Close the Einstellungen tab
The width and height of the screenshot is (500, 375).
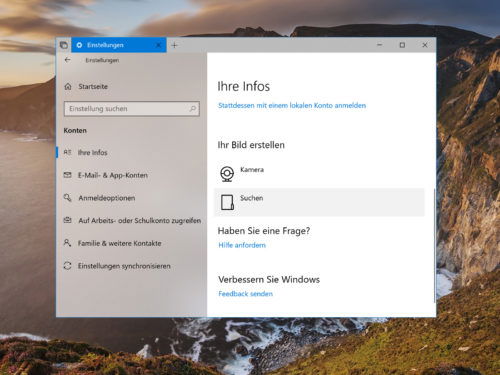click(x=159, y=45)
